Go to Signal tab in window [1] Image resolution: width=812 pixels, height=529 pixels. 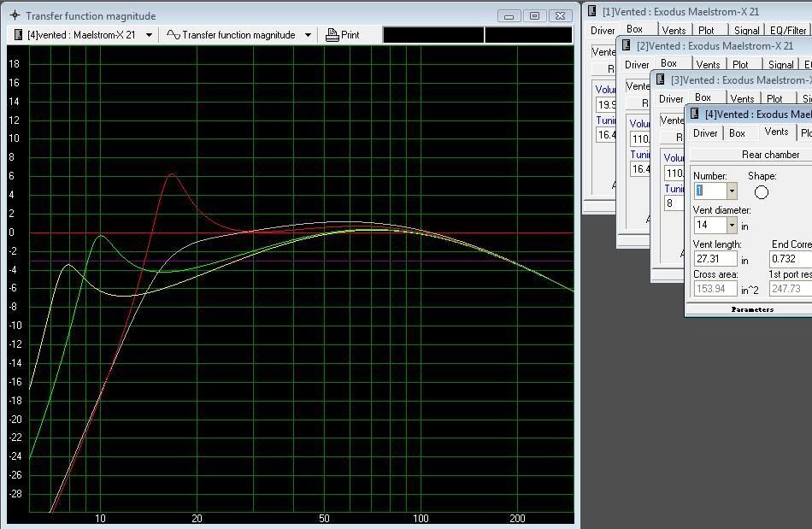[x=747, y=31]
